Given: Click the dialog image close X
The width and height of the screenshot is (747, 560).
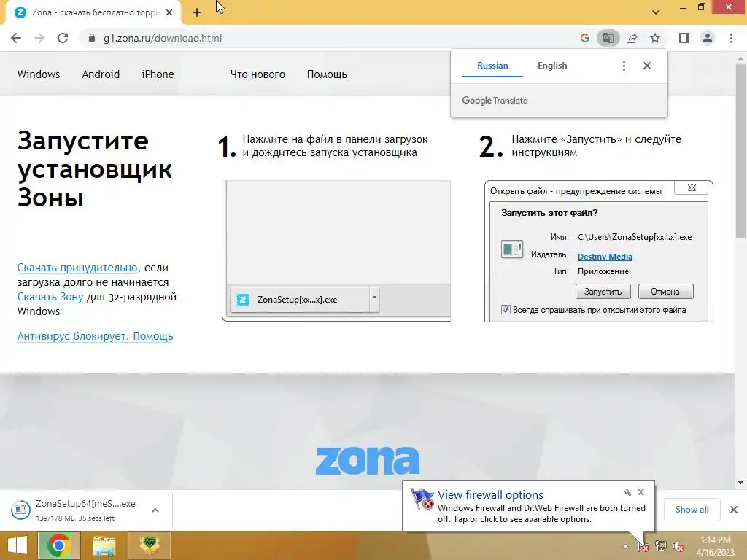Looking at the screenshot, I should point(692,188).
